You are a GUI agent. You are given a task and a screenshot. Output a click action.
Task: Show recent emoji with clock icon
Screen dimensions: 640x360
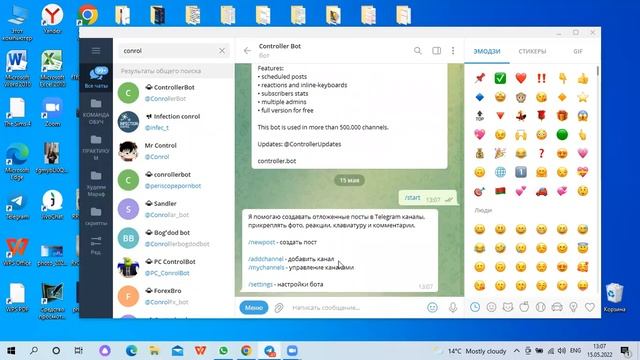pyautogui.click(x=475, y=307)
